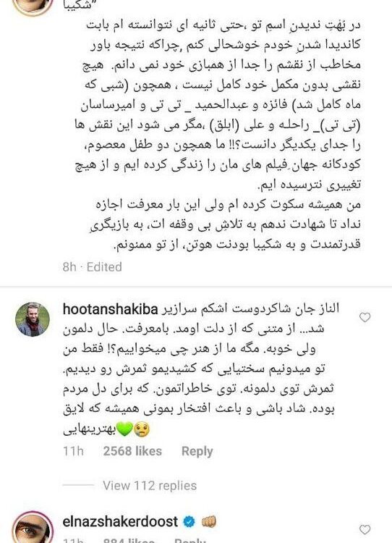This screenshot has height=543, width=392.
Task: Expand the View 112 replies thread
Action: tap(150, 486)
